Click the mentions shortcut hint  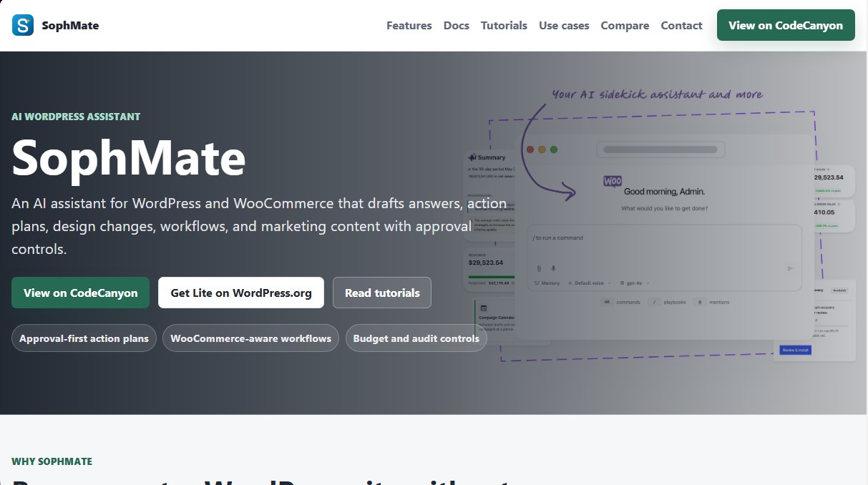[x=712, y=302]
